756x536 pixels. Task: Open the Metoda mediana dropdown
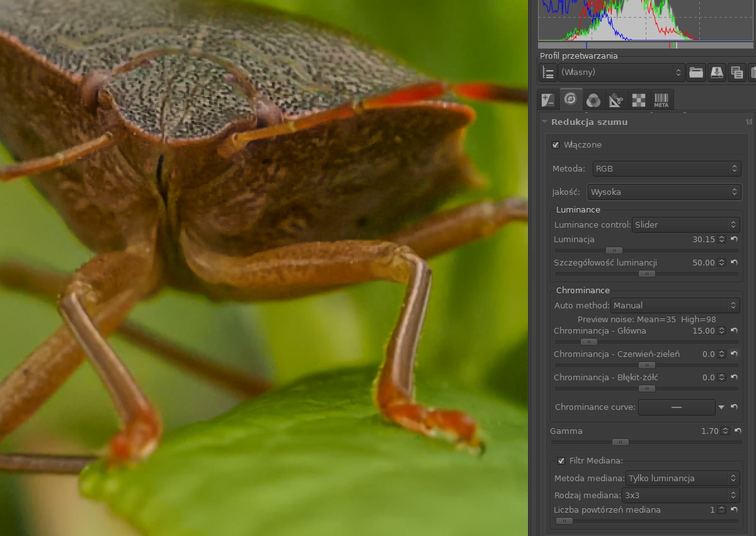tap(682, 479)
